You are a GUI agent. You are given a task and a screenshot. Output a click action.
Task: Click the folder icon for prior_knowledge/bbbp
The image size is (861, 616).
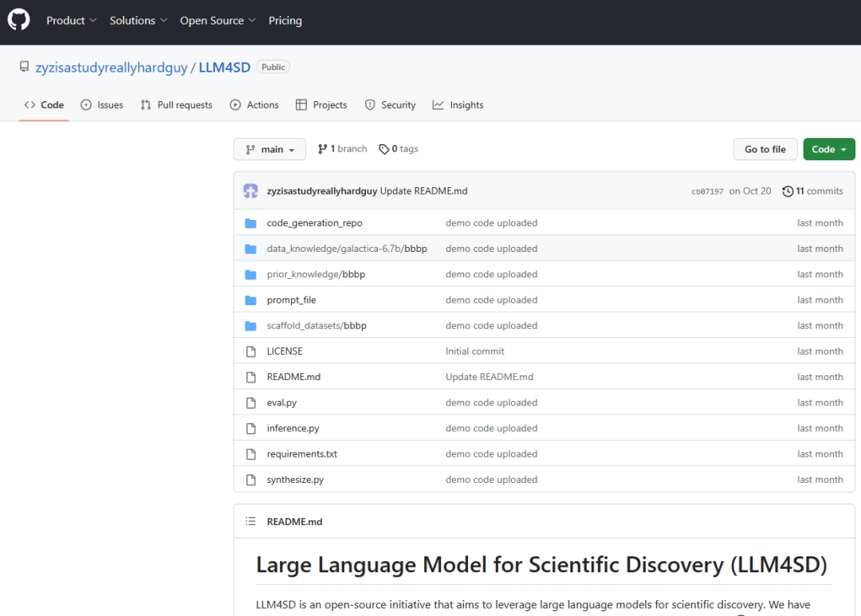click(250, 274)
